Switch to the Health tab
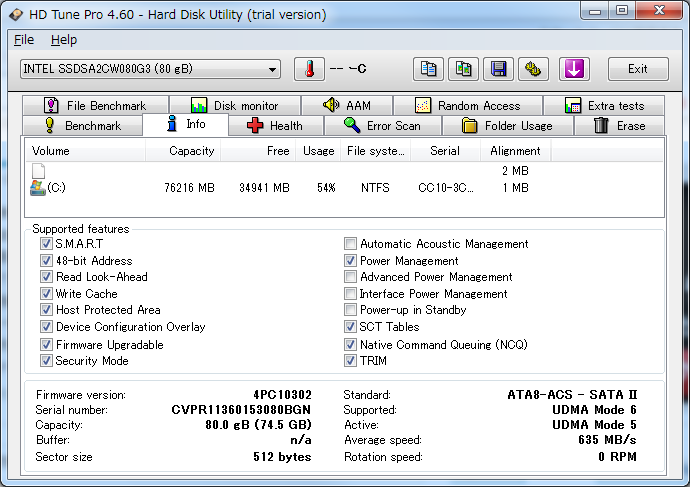Screen dimensions: 690x487 pos(276,126)
